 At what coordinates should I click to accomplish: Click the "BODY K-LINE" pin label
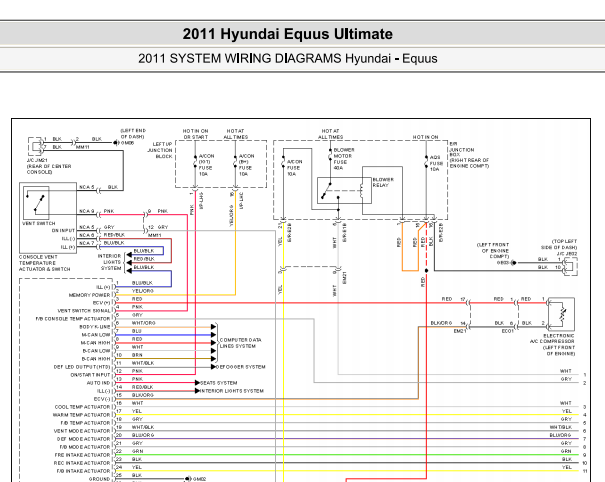pyautogui.click(x=95, y=327)
